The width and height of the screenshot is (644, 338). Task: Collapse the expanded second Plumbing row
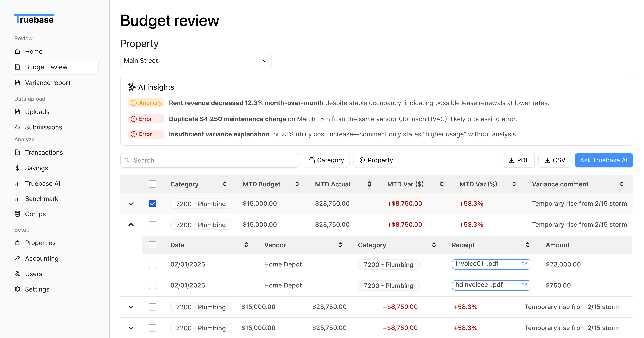point(131,225)
